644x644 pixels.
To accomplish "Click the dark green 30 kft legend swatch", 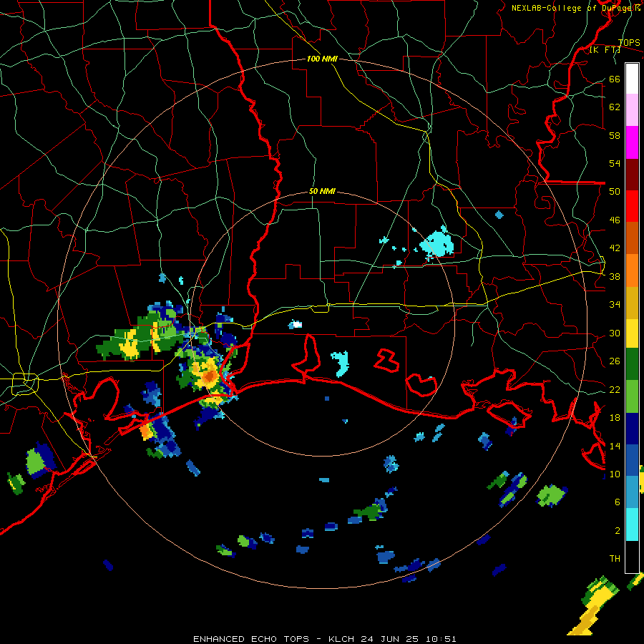I will click(632, 364).
